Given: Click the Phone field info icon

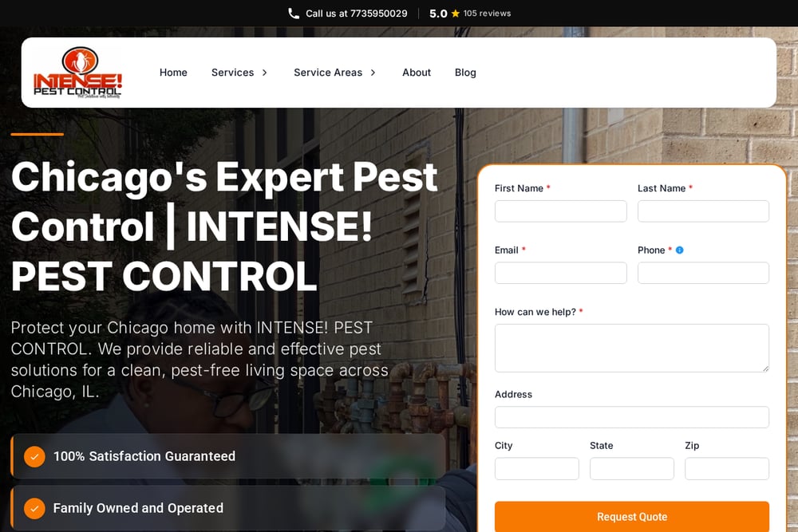Looking at the screenshot, I should (x=679, y=250).
